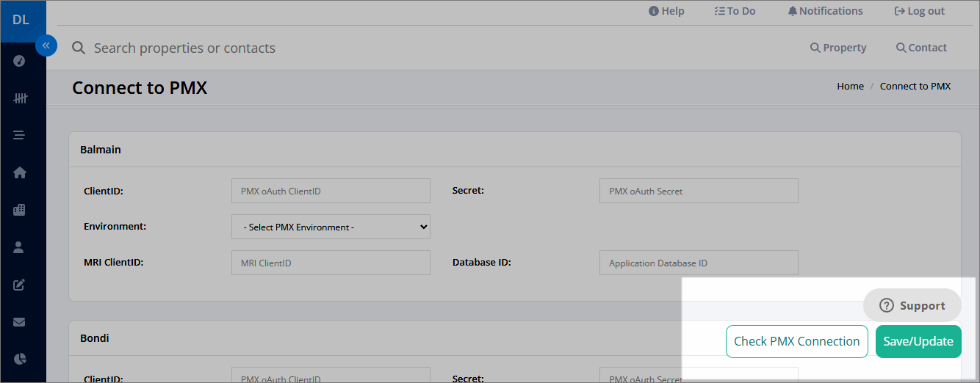This screenshot has height=383, width=980.
Task: Open the person icon in sidebar
Action: [20, 247]
